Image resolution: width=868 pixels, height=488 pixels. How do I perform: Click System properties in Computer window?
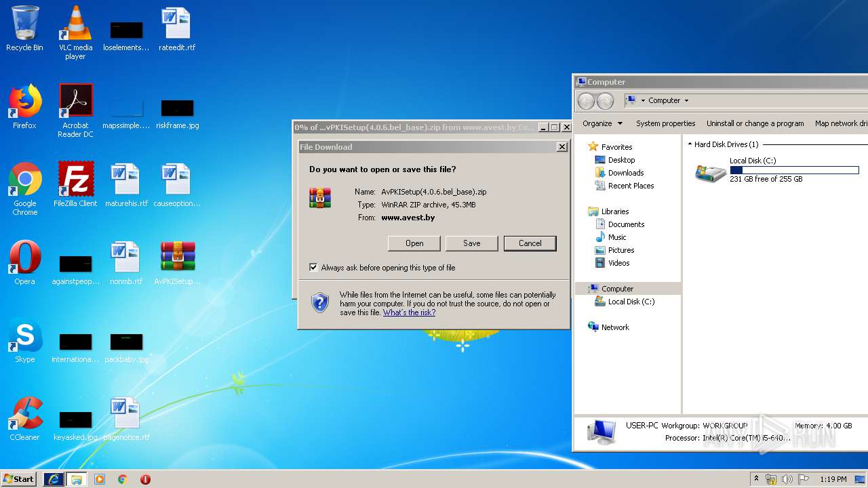[x=665, y=123]
